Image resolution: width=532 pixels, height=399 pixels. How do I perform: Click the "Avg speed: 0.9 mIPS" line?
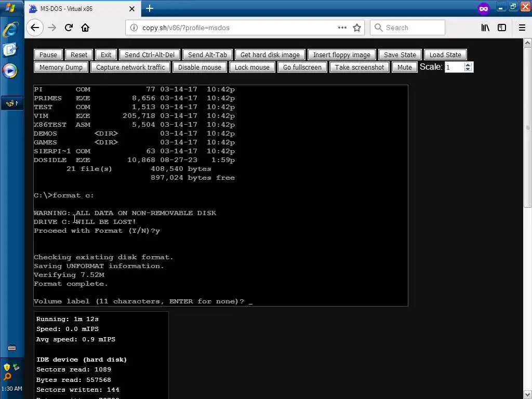76,339
